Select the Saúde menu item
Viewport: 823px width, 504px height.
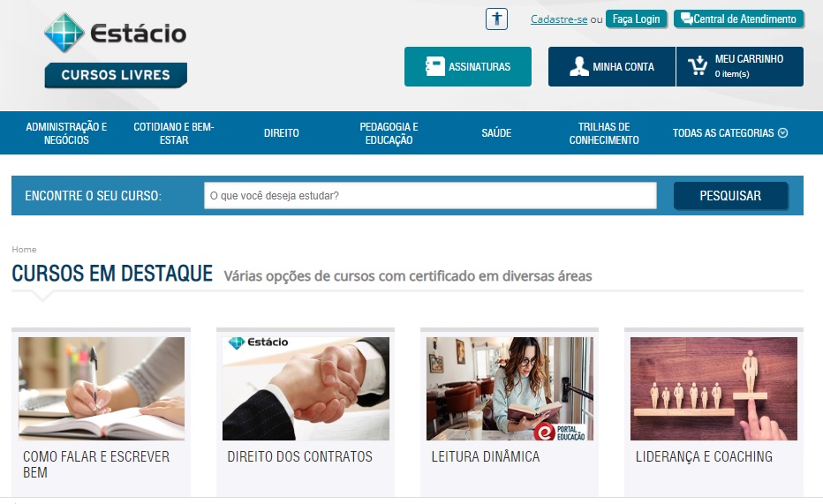496,133
